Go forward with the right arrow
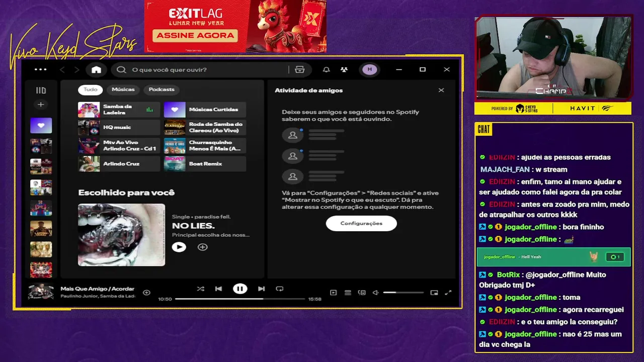 tap(76, 70)
